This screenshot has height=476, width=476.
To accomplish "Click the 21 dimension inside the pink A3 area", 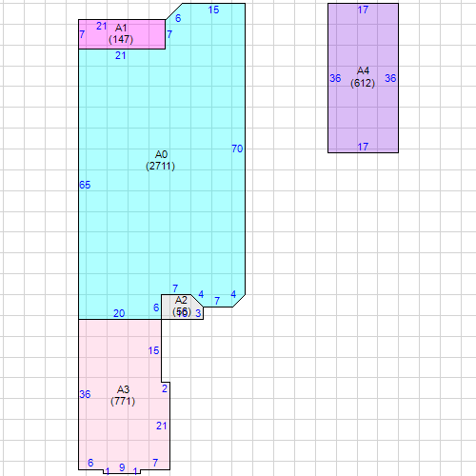I will [162, 426].
